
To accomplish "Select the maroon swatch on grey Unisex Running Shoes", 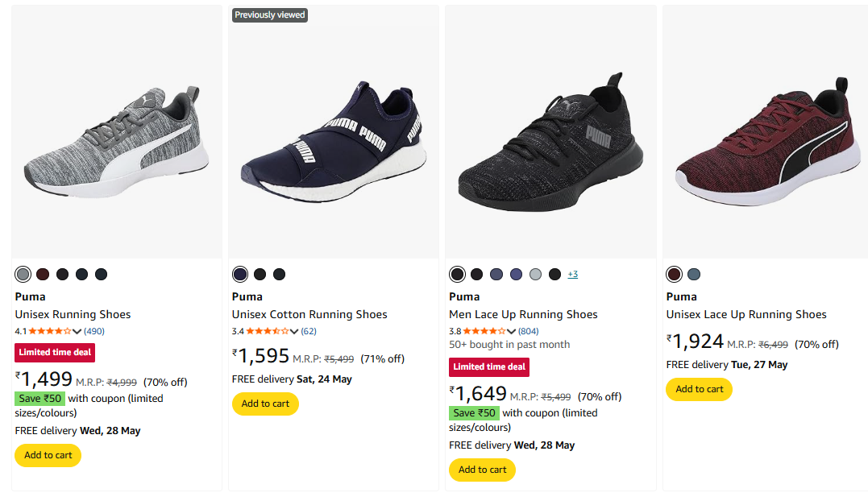I will 43,275.
